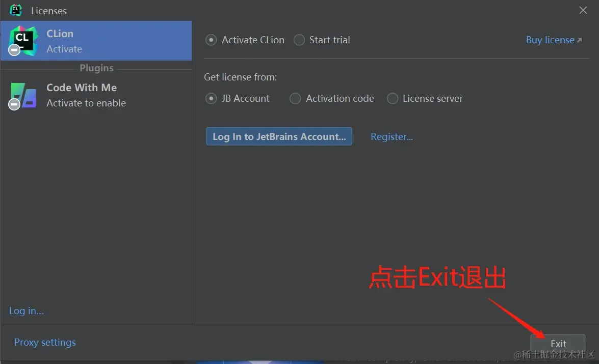Choose the Activate CLion radio option
The width and height of the screenshot is (599, 364).
coord(245,40)
